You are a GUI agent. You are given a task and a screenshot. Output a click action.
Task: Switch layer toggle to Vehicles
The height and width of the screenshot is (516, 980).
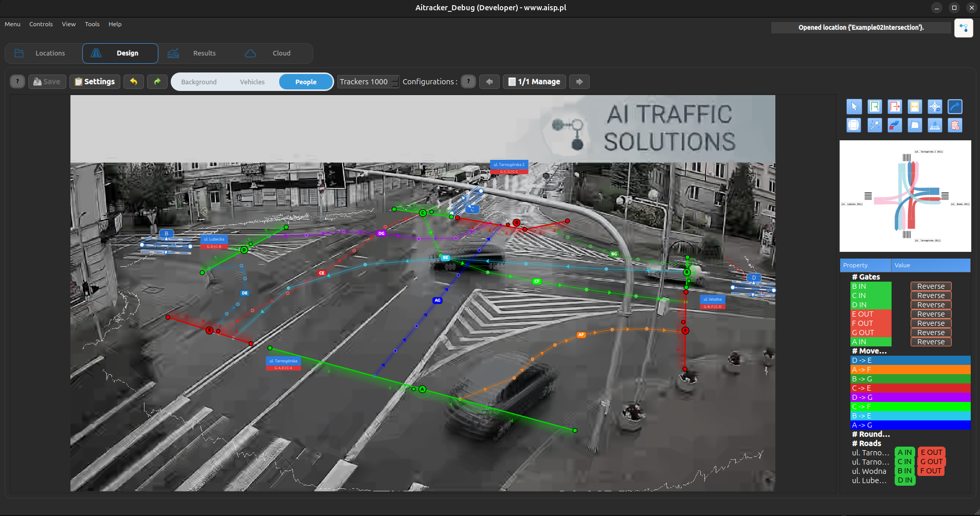(x=252, y=82)
